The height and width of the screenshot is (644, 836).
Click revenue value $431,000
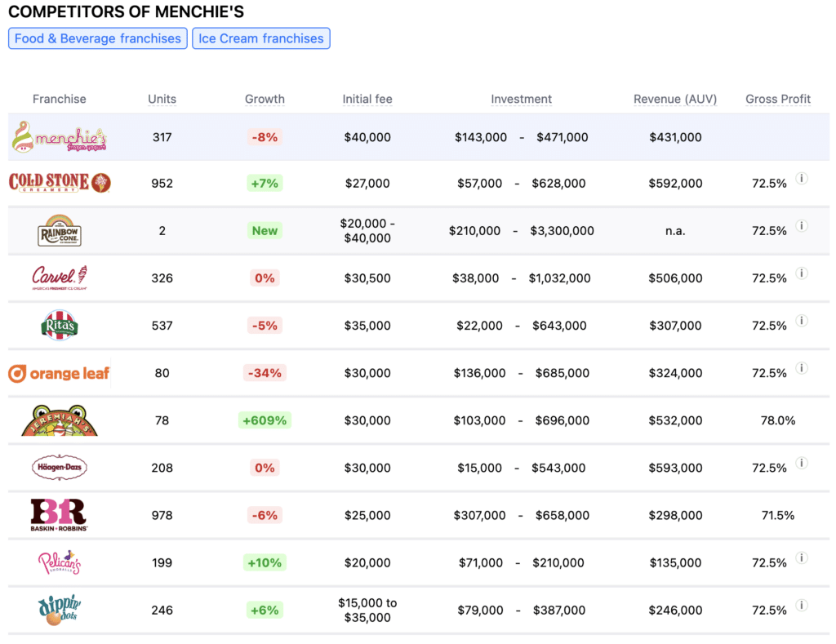(675, 138)
